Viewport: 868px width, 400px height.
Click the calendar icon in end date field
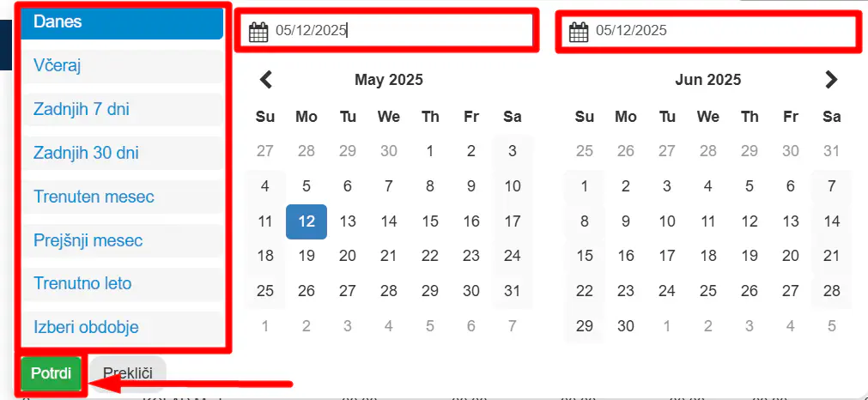click(x=579, y=31)
